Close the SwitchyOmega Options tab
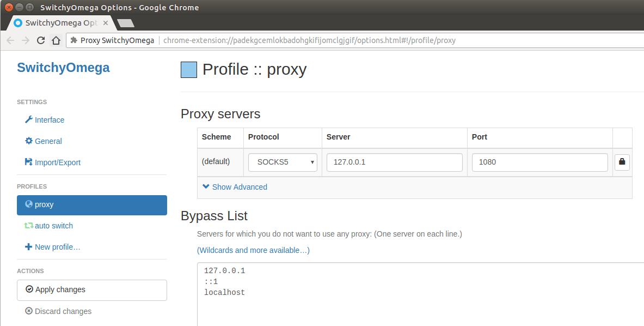644x326 pixels. point(106,23)
